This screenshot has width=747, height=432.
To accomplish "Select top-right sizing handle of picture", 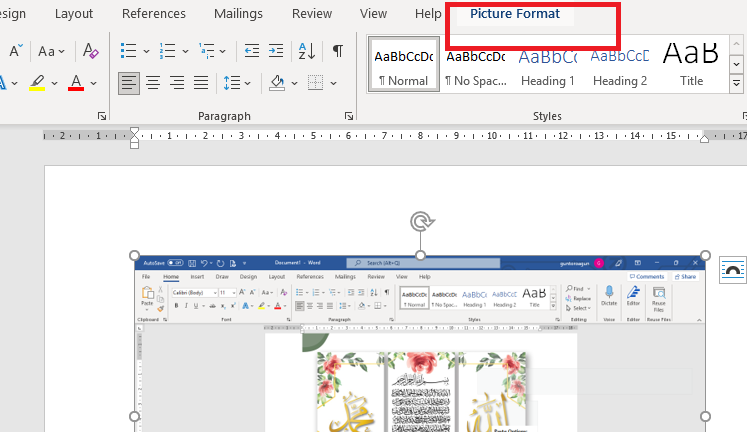I will [x=705, y=255].
